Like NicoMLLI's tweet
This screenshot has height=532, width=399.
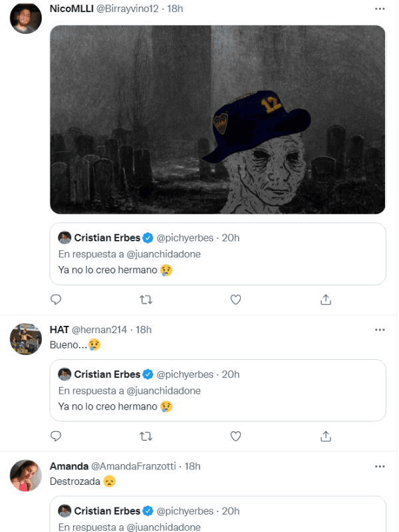click(235, 300)
